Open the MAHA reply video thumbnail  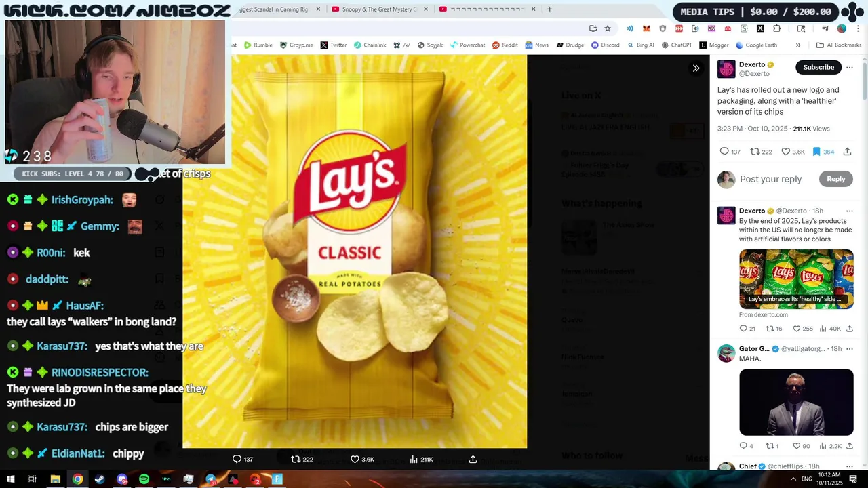point(796,403)
